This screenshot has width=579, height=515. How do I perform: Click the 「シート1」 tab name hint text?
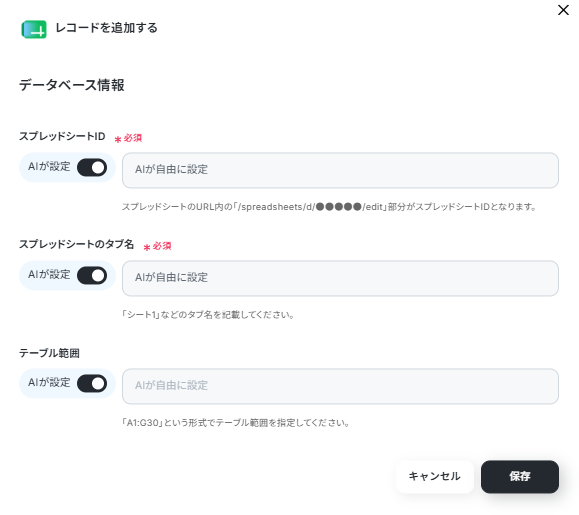click(x=208, y=315)
